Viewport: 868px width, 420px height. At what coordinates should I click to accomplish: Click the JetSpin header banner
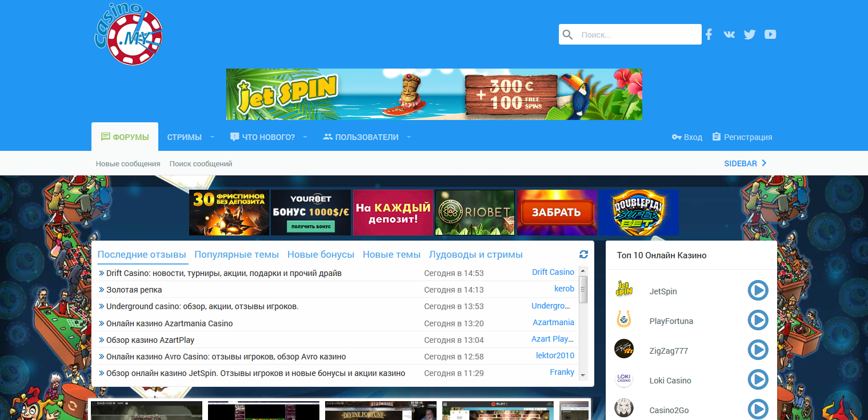click(434, 94)
